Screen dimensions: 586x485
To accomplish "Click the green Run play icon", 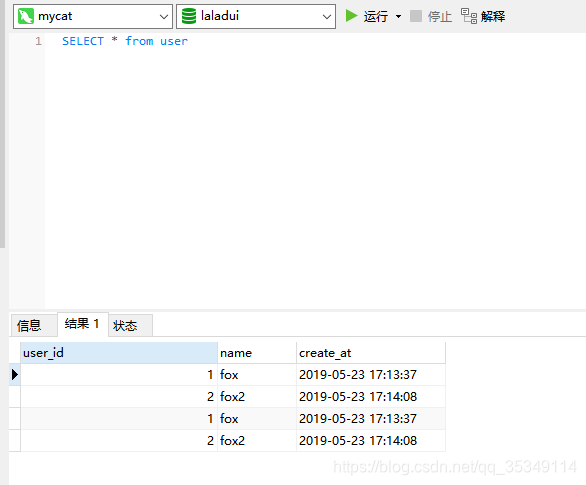I will pos(351,16).
